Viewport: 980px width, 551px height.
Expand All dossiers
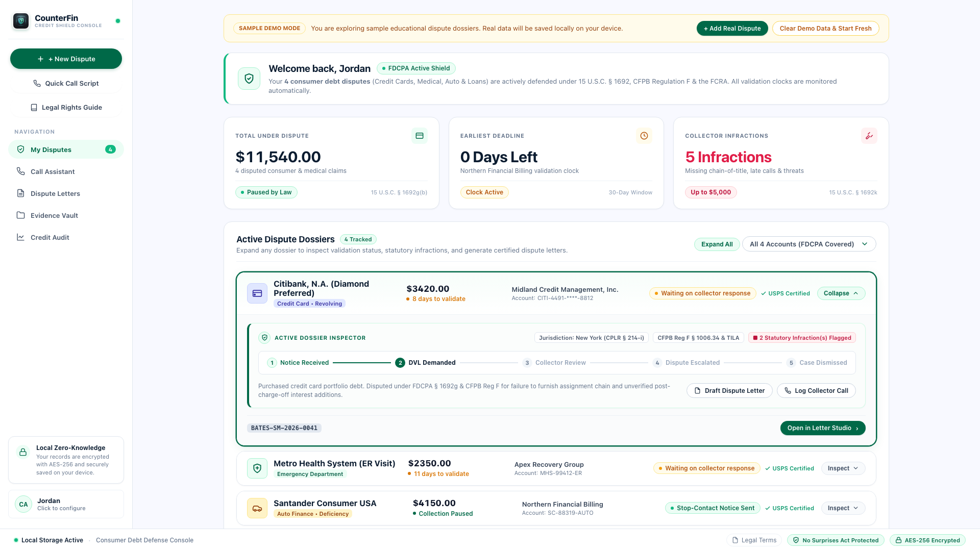point(717,244)
